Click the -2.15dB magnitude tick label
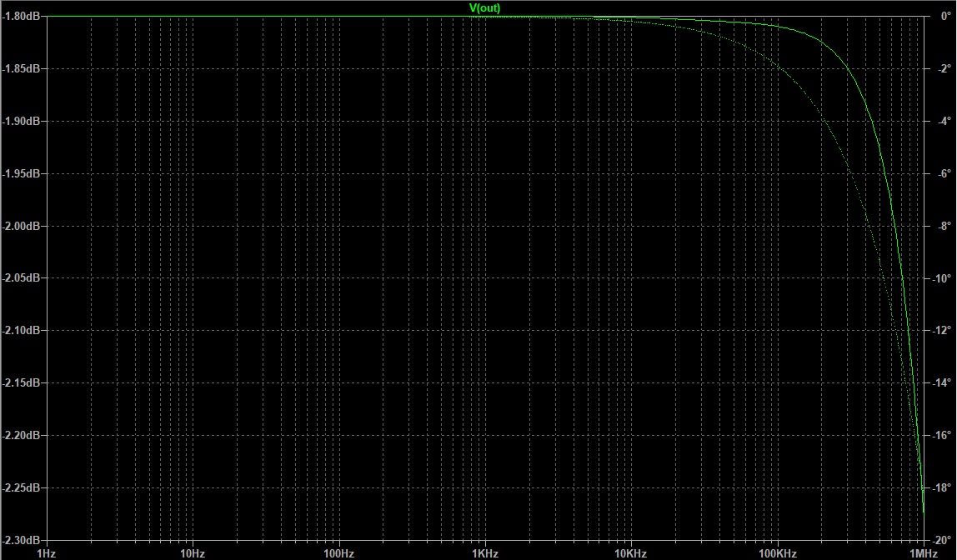Screen dimensions: 957x560 point(24,383)
